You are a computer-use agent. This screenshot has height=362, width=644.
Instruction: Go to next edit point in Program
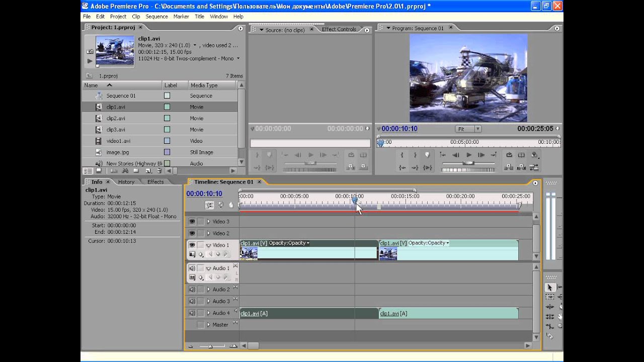pyautogui.click(x=494, y=155)
